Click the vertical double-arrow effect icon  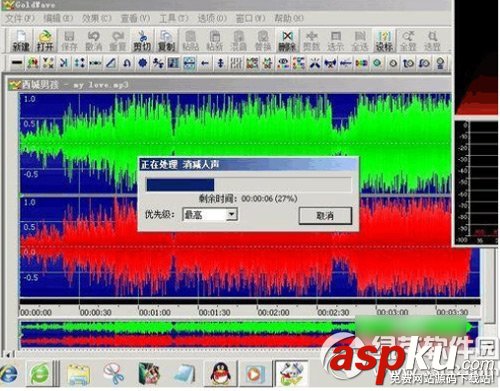pos(220,63)
